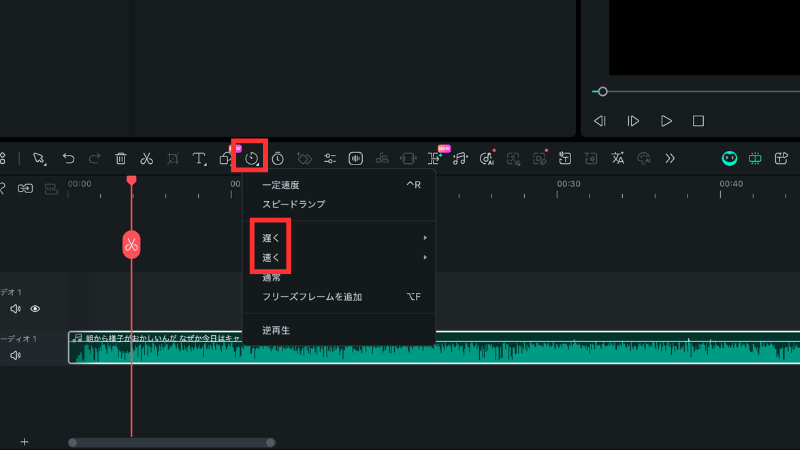Click the 00:40 mark on timeline ruler

coord(731,184)
